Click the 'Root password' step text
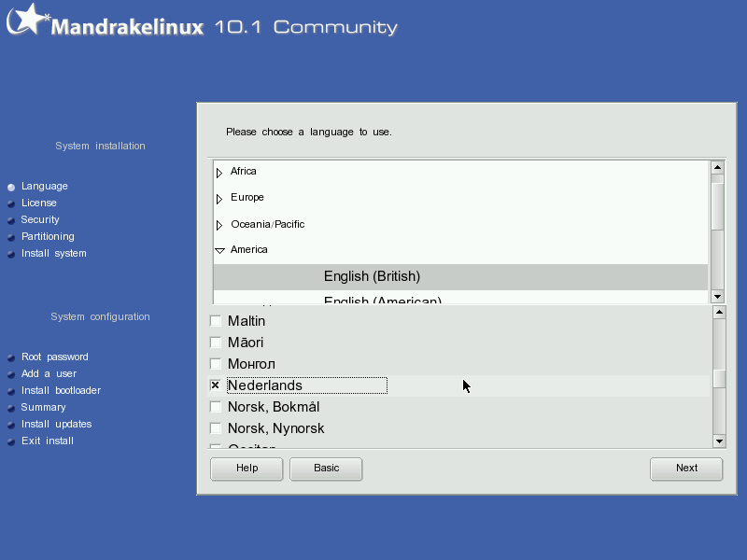This screenshot has height=560, width=747. 55,357
